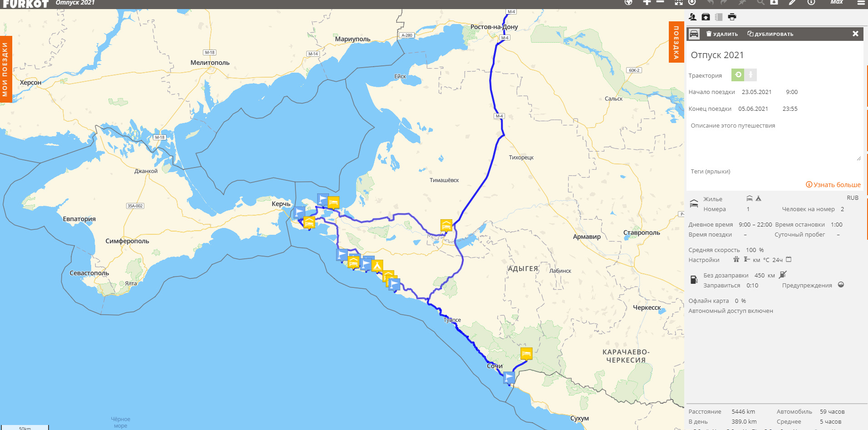Click the Расстояние 5446 km summary
This screenshot has width=868, height=430.
721,411
